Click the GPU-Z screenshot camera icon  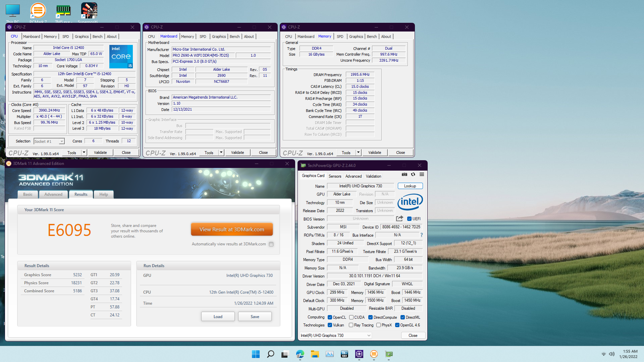click(x=404, y=174)
